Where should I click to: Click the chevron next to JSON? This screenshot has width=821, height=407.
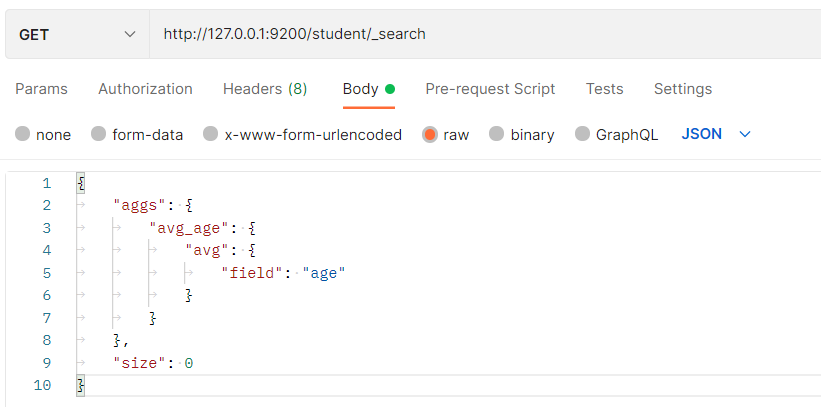click(744, 134)
